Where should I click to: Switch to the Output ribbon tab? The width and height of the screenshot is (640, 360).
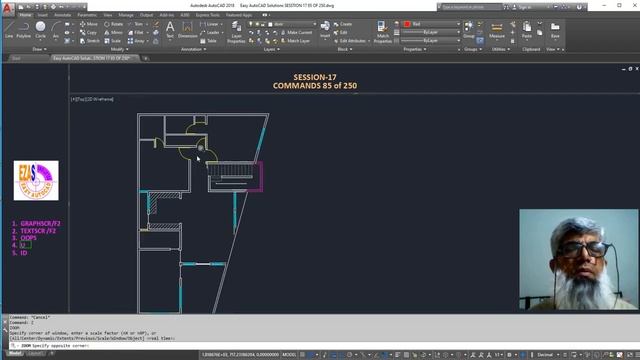click(x=146, y=15)
